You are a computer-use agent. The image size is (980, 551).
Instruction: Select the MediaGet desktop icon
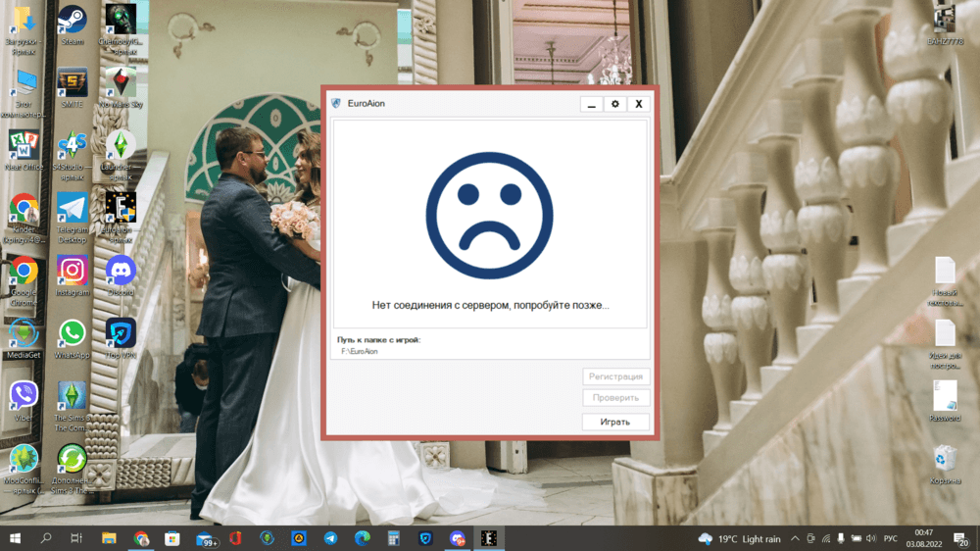(24, 335)
